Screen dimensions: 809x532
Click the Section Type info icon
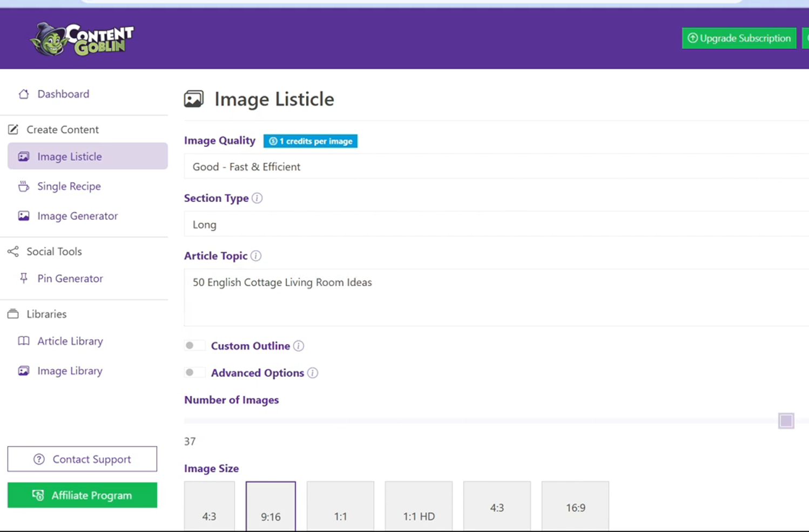coord(257,198)
